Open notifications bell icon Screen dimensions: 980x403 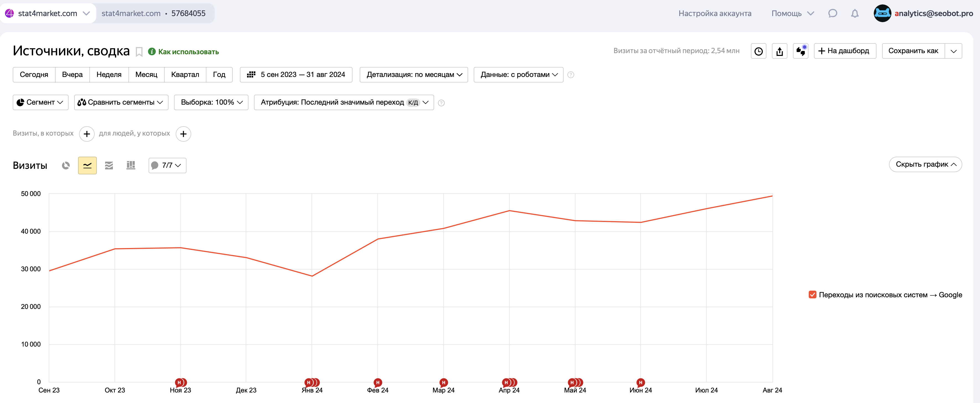point(854,14)
